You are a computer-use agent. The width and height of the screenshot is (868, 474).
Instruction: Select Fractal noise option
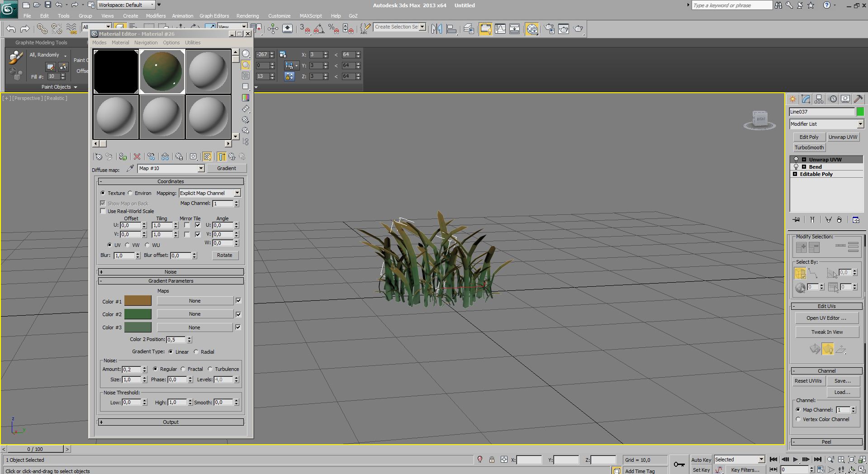[x=183, y=369]
